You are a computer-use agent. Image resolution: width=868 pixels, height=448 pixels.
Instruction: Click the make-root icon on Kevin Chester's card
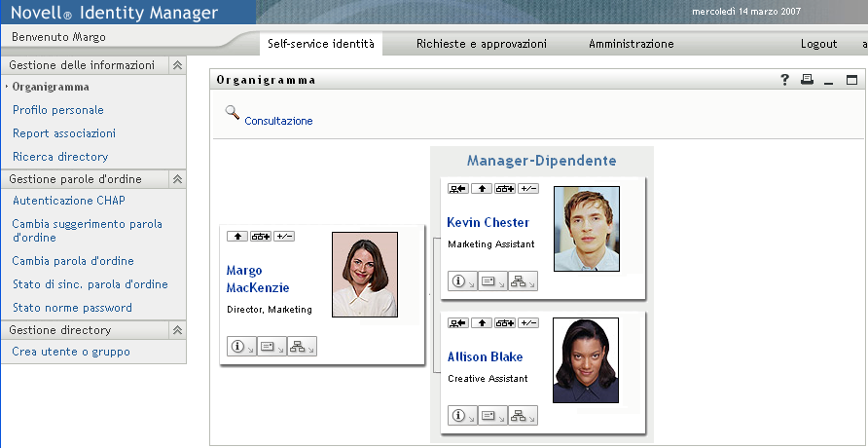(x=458, y=189)
